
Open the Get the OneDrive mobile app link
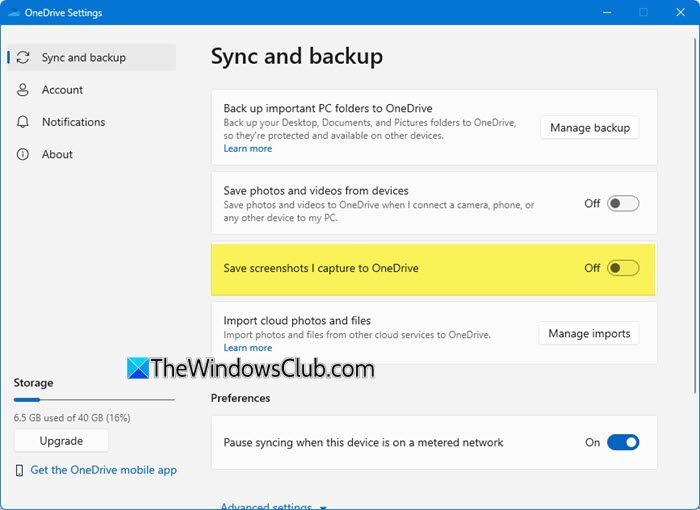pyautogui.click(x=104, y=470)
